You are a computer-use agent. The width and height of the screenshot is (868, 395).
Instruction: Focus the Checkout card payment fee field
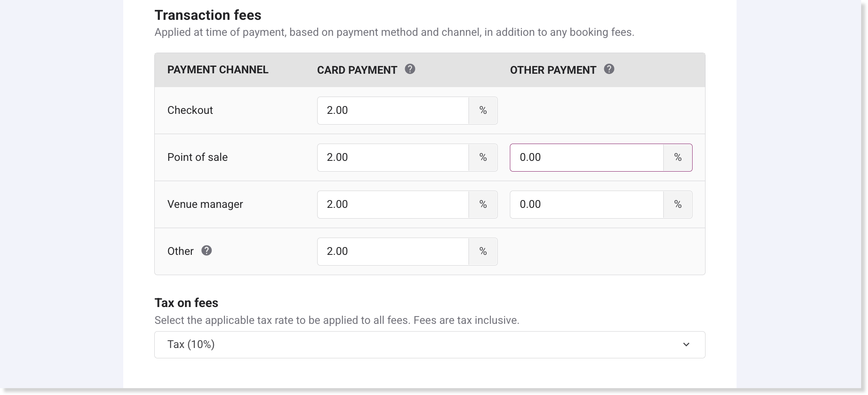tap(393, 110)
